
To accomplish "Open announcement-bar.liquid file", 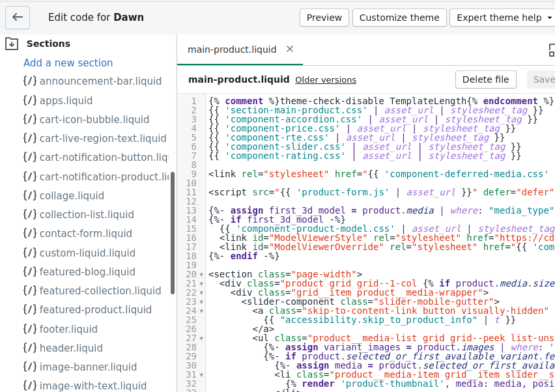I will (x=100, y=81).
